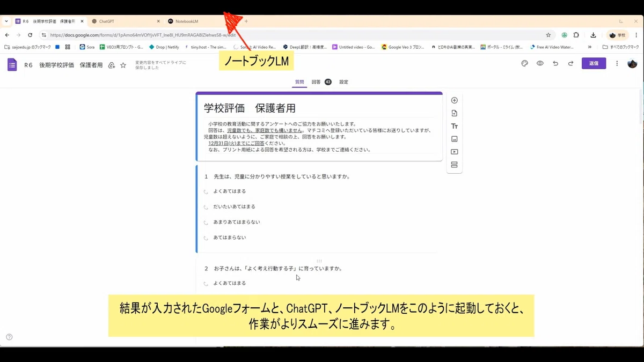This screenshot has width=644, height=362.
Task: Click the Google Forms home icon
Action: tap(12, 65)
